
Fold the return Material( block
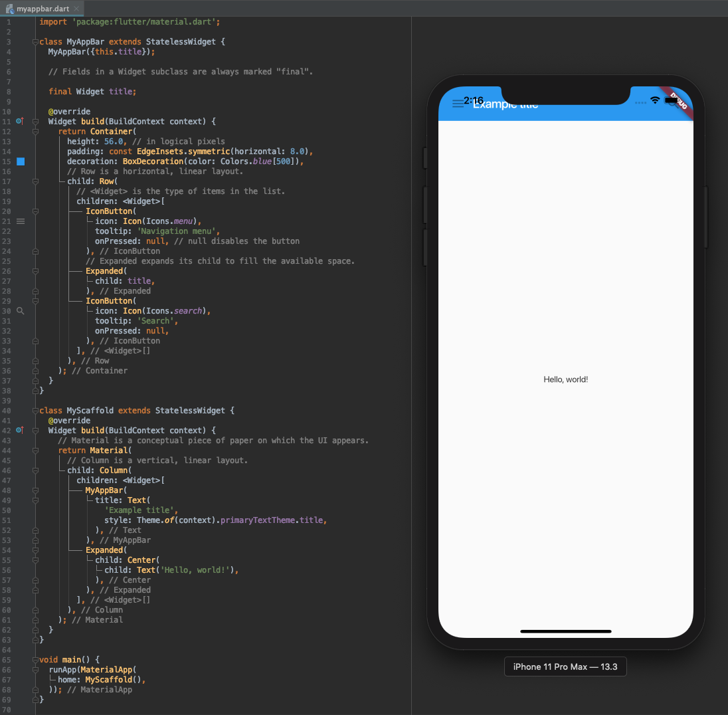click(x=35, y=450)
